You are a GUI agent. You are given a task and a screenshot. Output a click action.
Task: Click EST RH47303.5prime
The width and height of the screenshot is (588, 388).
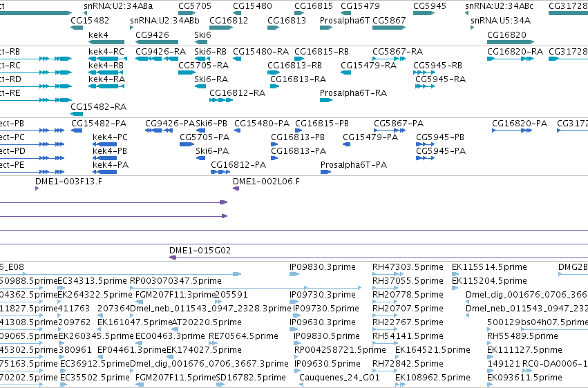coord(408,267)
